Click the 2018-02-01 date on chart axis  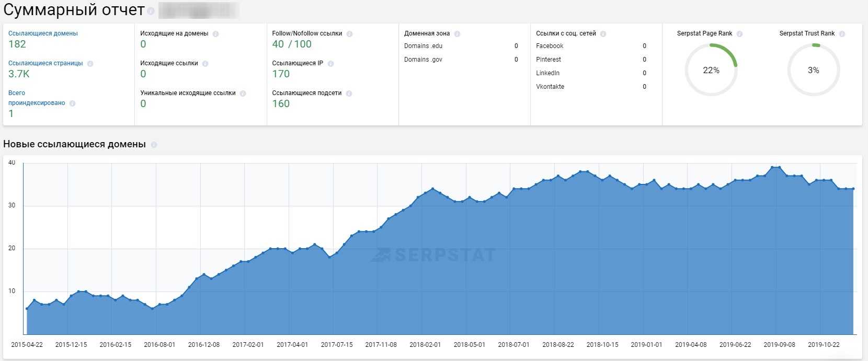coord(425,345)
